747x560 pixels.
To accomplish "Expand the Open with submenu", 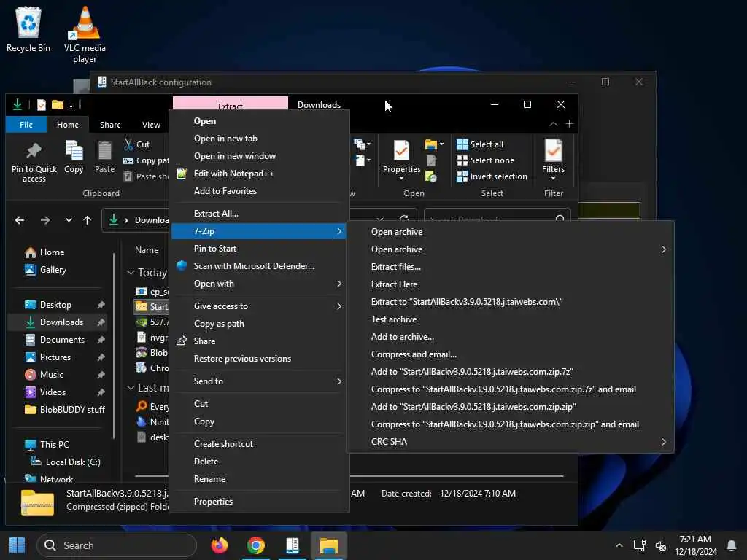I will point(259,284).
